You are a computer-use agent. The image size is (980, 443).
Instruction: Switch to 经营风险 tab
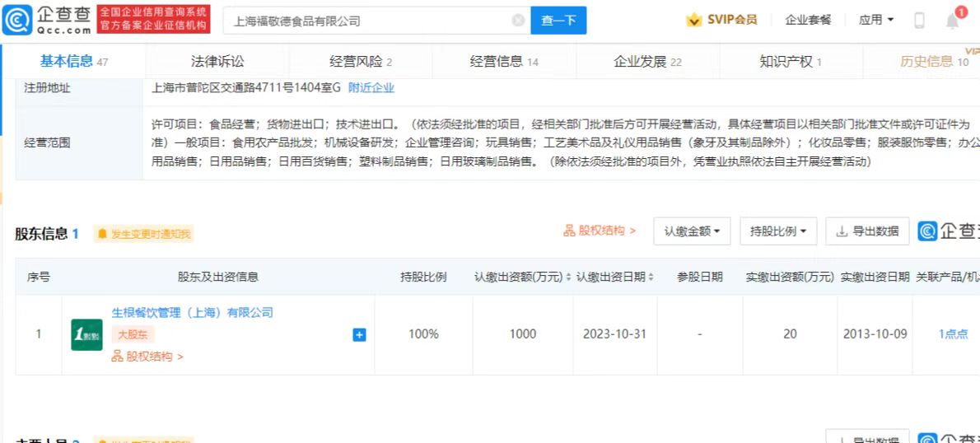pos(361,61)
